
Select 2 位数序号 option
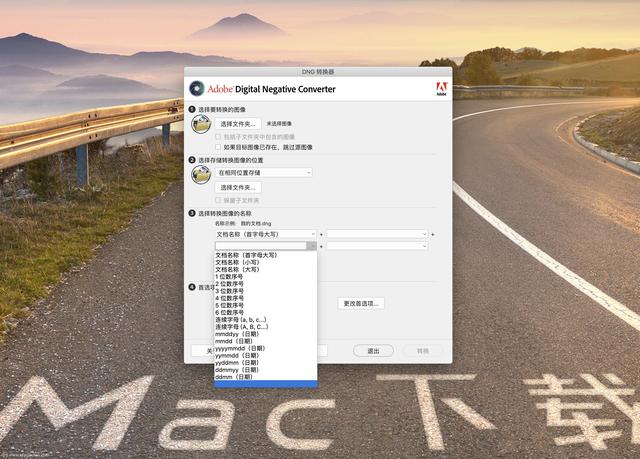click(266, 284)
